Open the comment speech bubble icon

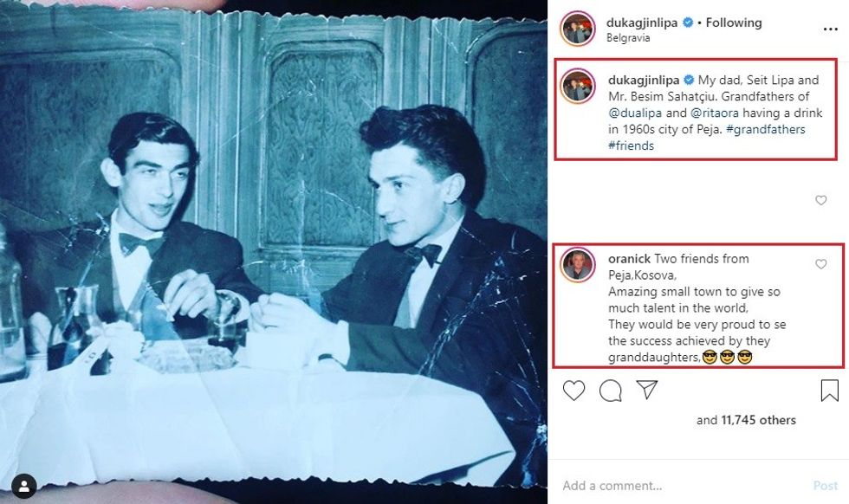tap(610, 391)
